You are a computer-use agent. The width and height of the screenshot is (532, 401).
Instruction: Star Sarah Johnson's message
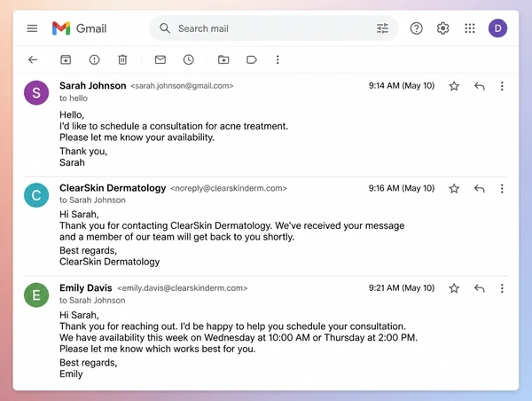click(454, 86)
